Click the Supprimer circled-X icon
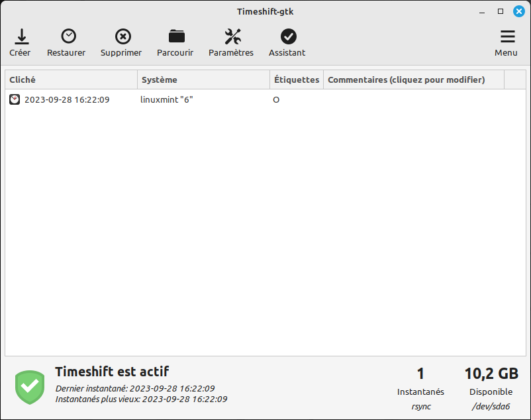Screen dimensions: 531x420 (123, 36)
